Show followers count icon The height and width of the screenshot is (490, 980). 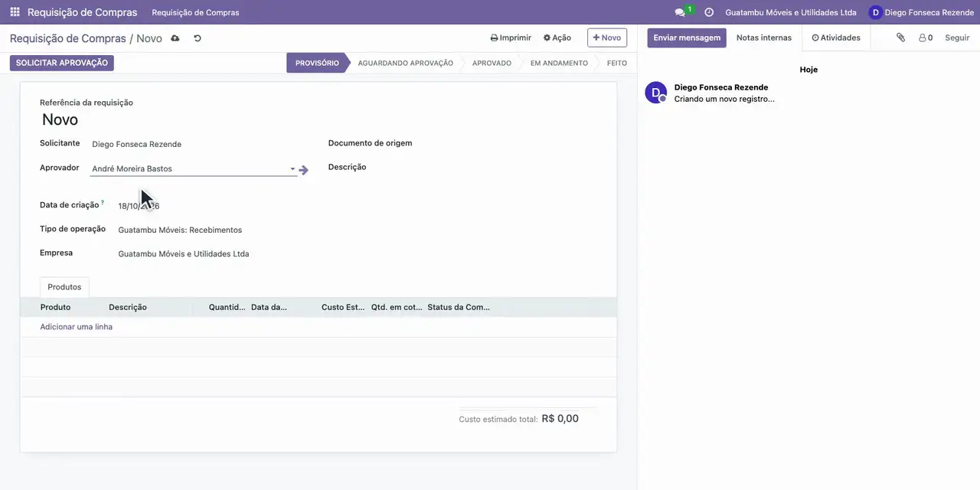(926, 38)
